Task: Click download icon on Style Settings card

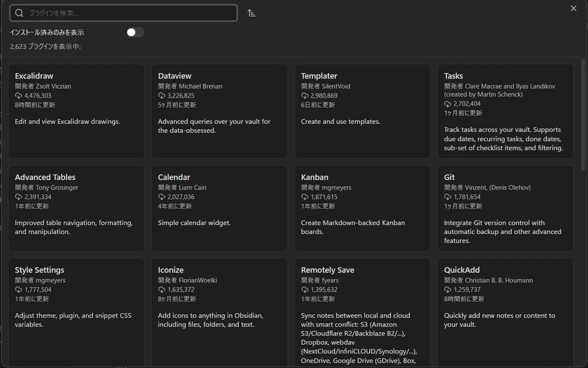Action: click(x=19, y=290)
